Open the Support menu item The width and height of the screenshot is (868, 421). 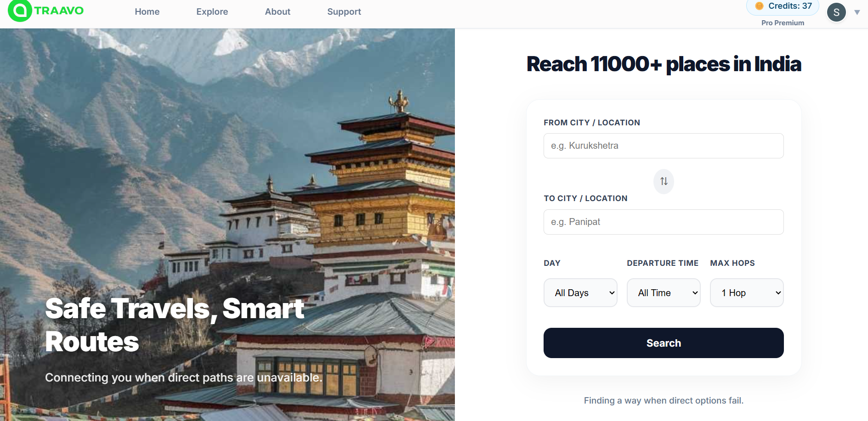pyautogui.click(x=344, y=12)
